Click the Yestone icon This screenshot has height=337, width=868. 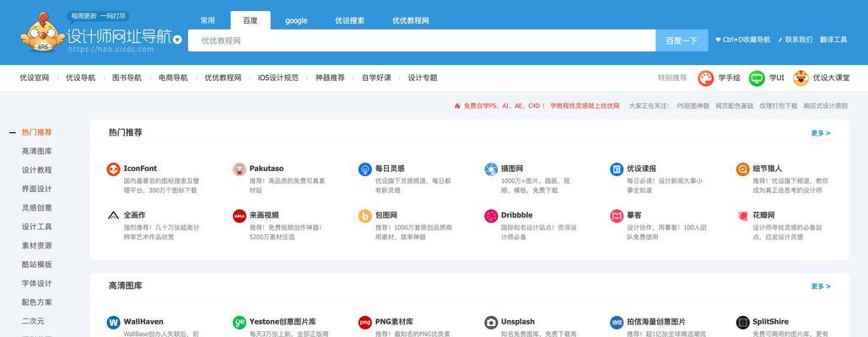click(240, 322)
